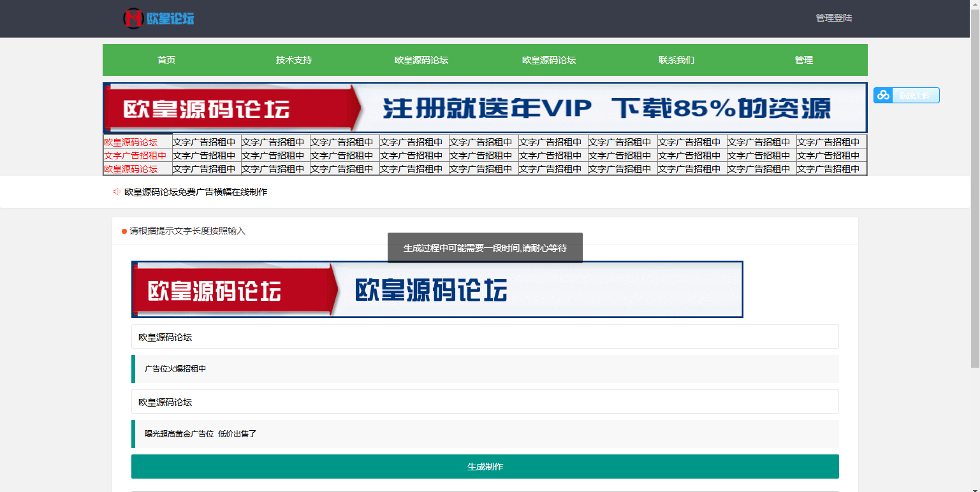Click the 曝光超高黄金广告位 text field
980x492 pixels.
[485, 434]
